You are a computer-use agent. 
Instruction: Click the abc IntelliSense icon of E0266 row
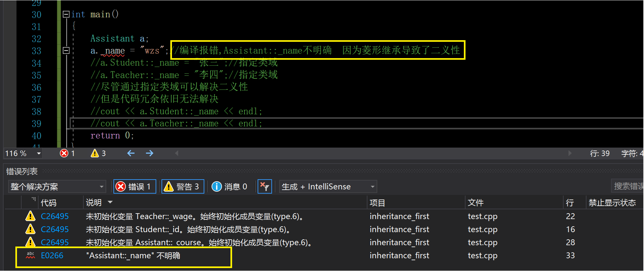30,255
